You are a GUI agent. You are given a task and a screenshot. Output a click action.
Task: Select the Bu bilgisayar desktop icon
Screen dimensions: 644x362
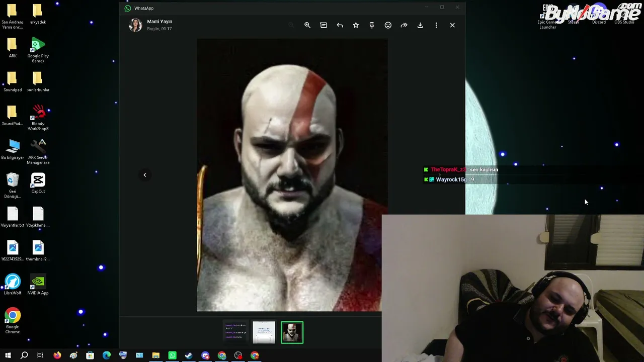tap(12, 150)
